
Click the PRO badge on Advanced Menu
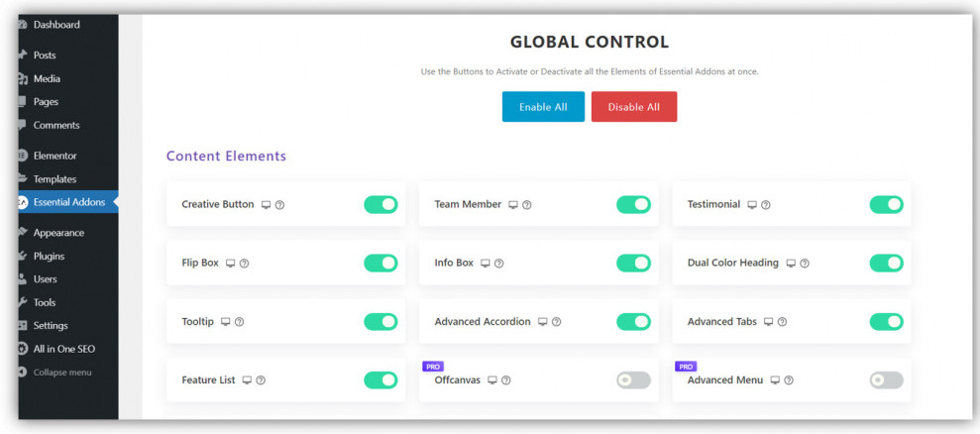[686, 367]
